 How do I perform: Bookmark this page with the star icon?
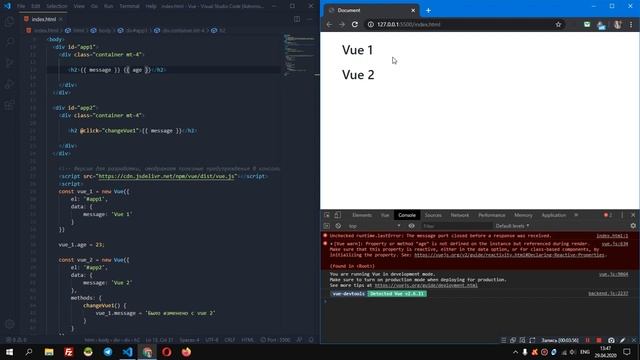click(x=558, y=24)
